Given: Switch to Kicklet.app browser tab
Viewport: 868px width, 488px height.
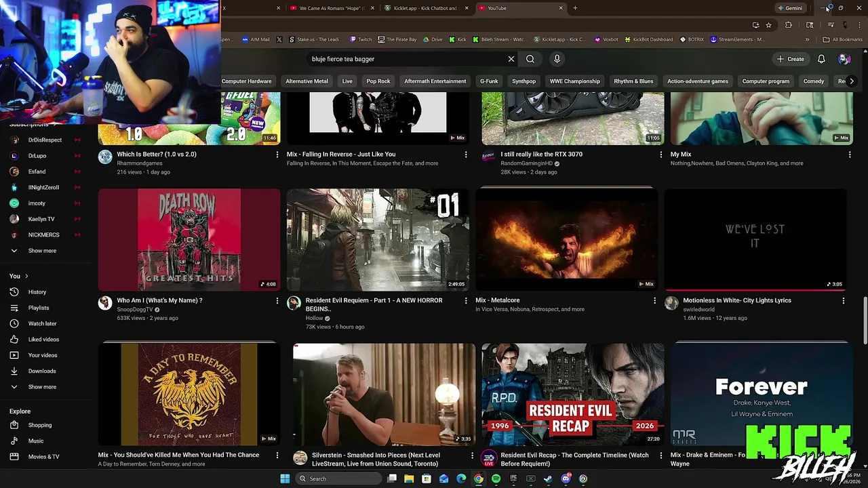Looking at the screenshot, I should (425, 8).
